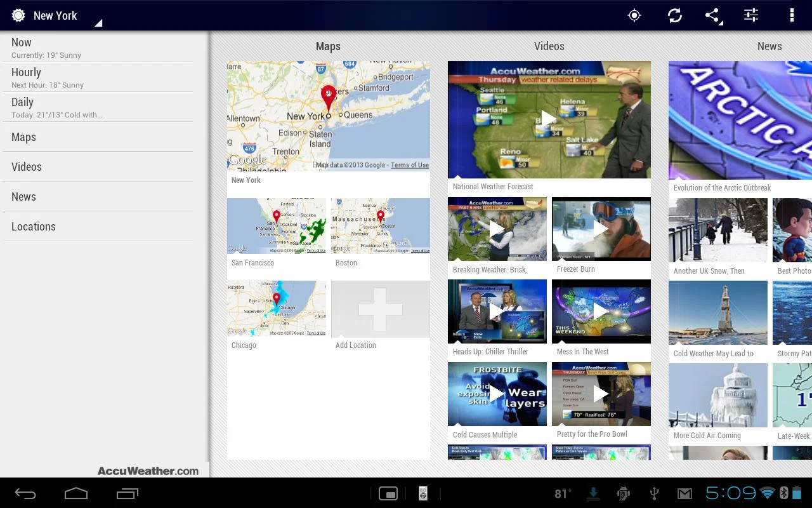Tap the Add Location plus tile
Image resolution: width=812 pixels, height=508 pixels.
(381, 309)
